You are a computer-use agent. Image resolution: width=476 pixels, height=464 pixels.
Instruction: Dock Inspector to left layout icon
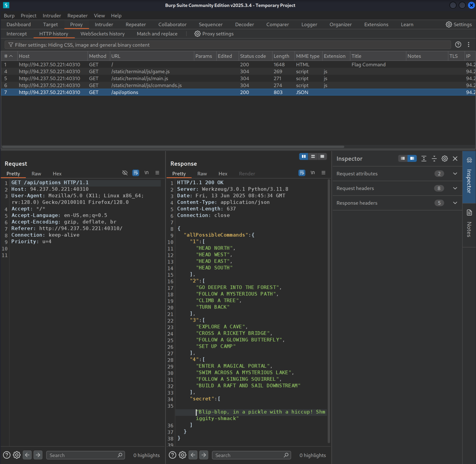pos(403,159)
